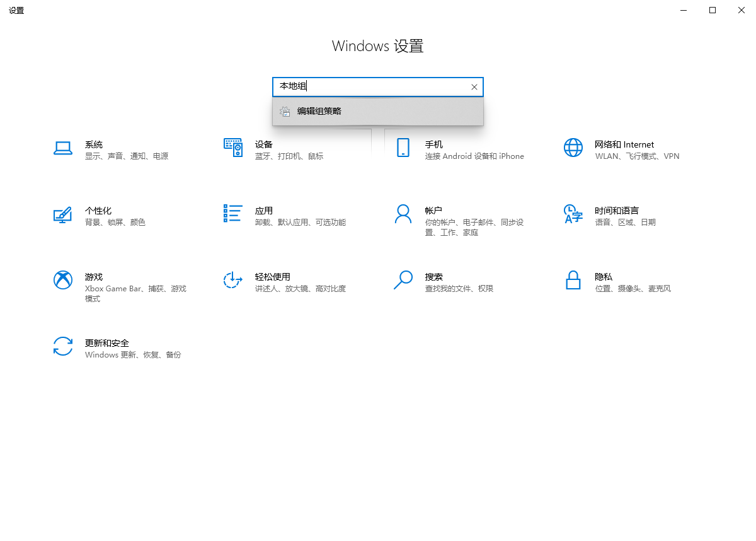Click the Windows 设置 page heading
Screen dimensions: 756x541
point(378,46)
